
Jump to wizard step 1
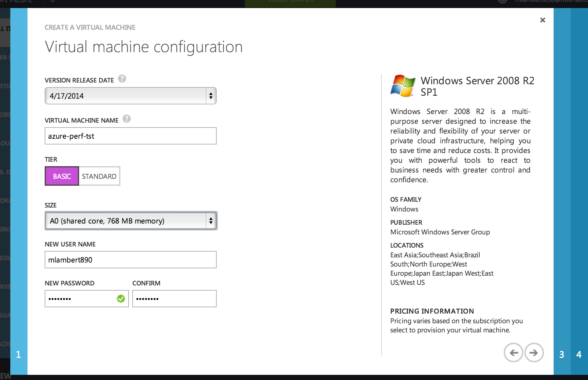[19, 354]
